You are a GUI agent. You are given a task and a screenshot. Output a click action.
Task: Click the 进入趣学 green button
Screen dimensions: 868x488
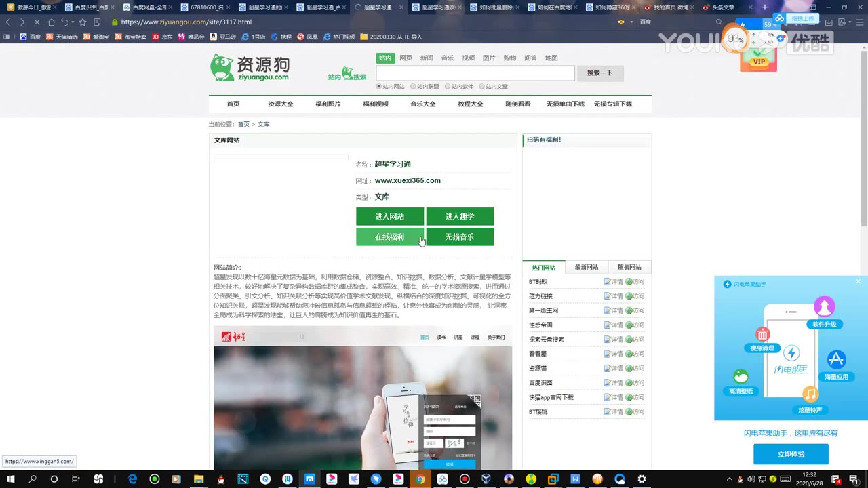pyautogui.click(x=460, y=216)
